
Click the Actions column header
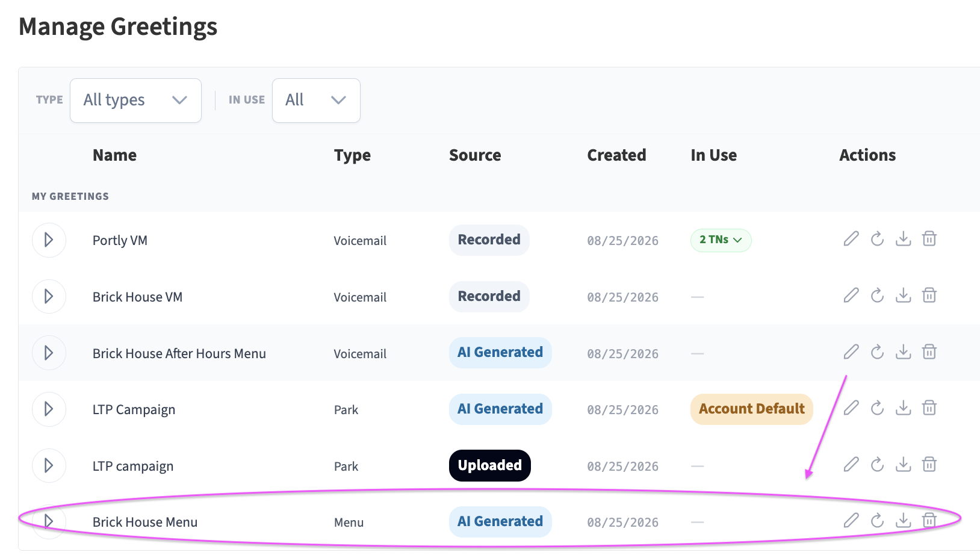pyautogui.click(x=867, y=155)
